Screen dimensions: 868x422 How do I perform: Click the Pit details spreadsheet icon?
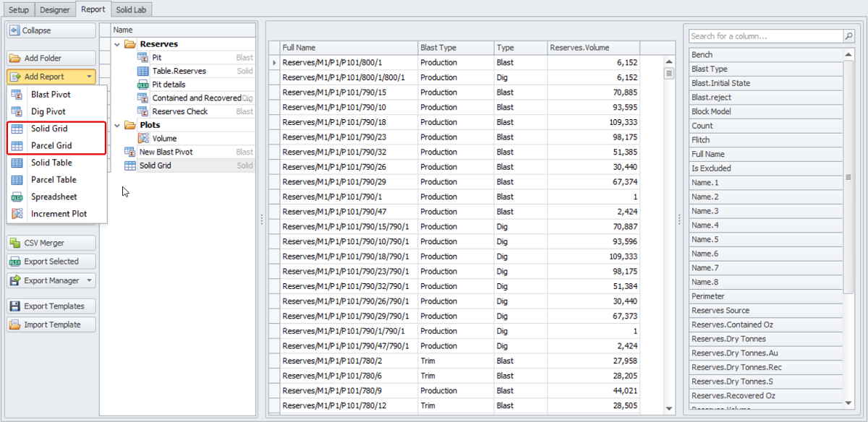pyautogui.click(x=143, y=85)
